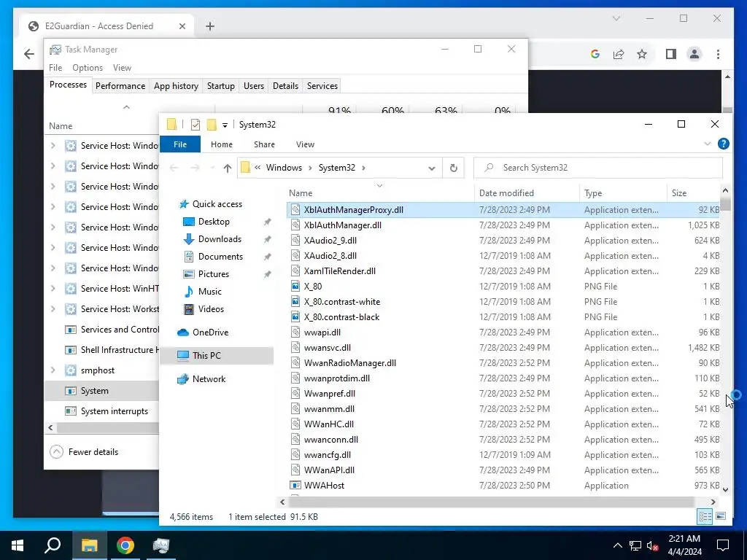Image resolution: width=747 pixels, height=560 pixels.
Task: Click the horizontal scrollbar in Explorer
Action: 491,502
